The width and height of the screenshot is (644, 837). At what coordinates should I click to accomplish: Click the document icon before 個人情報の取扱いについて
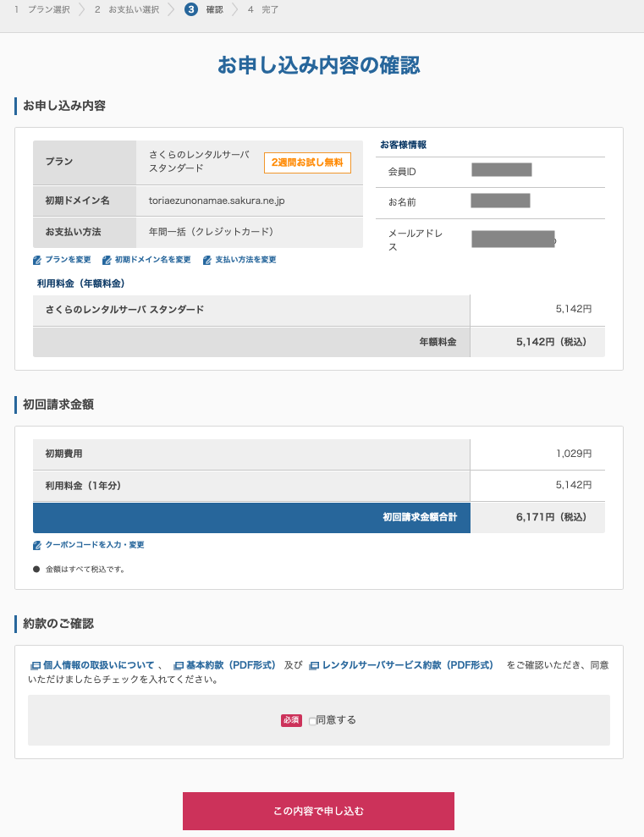(x=36, y=666)
